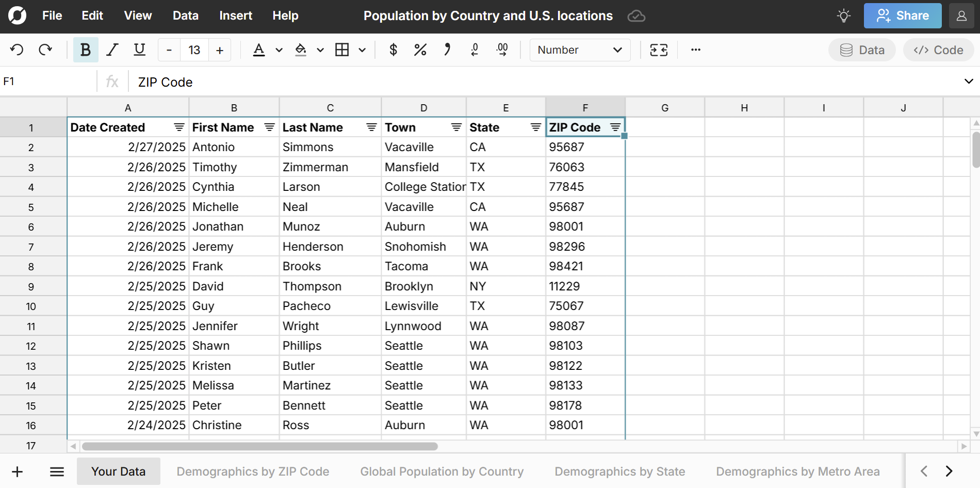Open the Code panel button
Viewport: 980px width, 488px height.
point(938,50)
